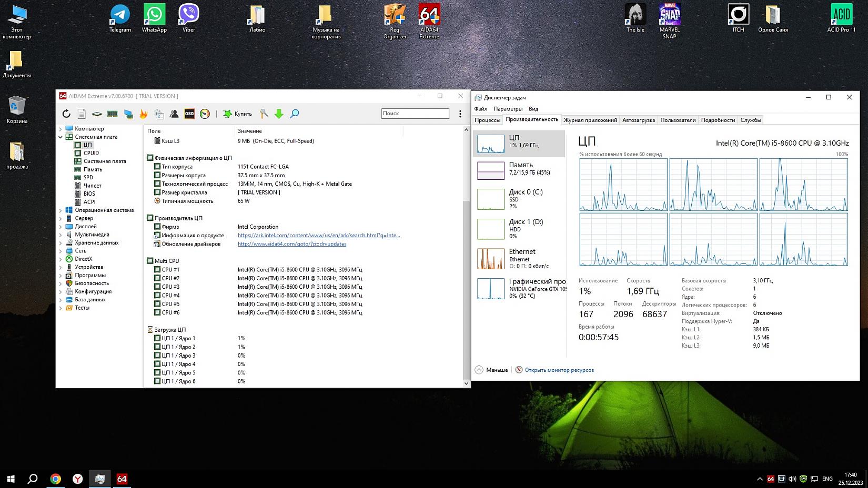Open the Автозагрузка tab
Viewport: 868px width, 488px height.
click(638, 120)
